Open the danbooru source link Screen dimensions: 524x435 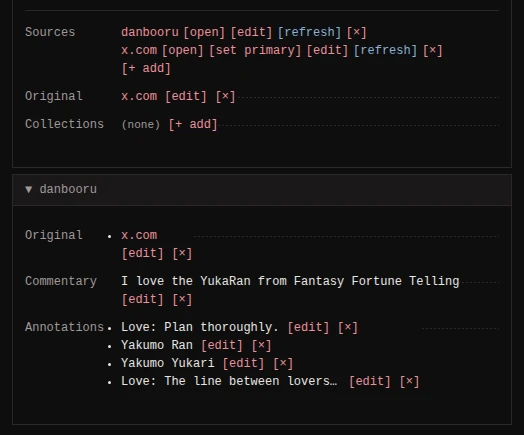pos(150,32)
